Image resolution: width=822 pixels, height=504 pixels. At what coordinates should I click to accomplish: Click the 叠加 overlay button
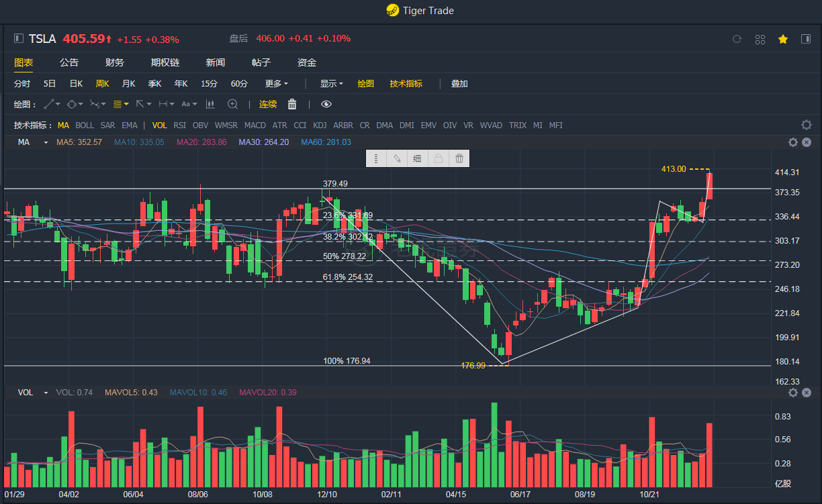point(459,84)
